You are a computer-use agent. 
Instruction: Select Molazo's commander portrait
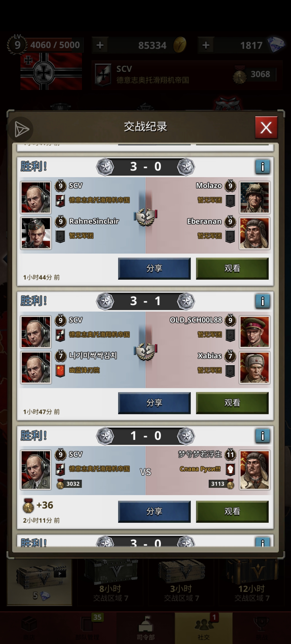(254, 198)
